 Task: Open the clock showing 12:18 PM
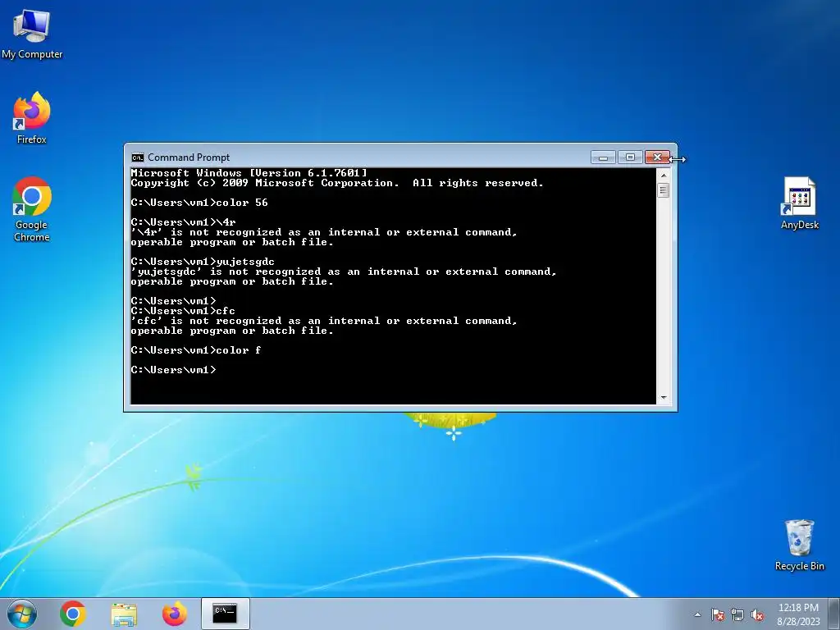[798, 614]
